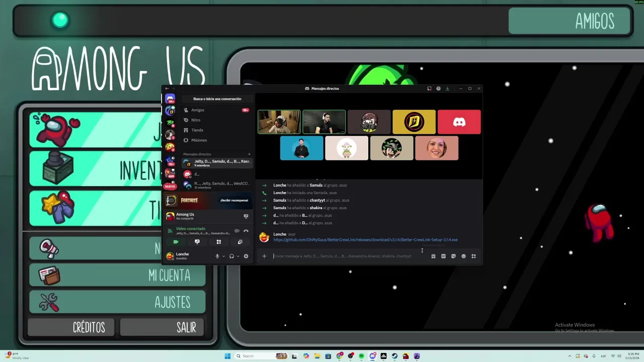Open Discord user settings gear
Screen dimensions: 644x362
click(246, 256)
